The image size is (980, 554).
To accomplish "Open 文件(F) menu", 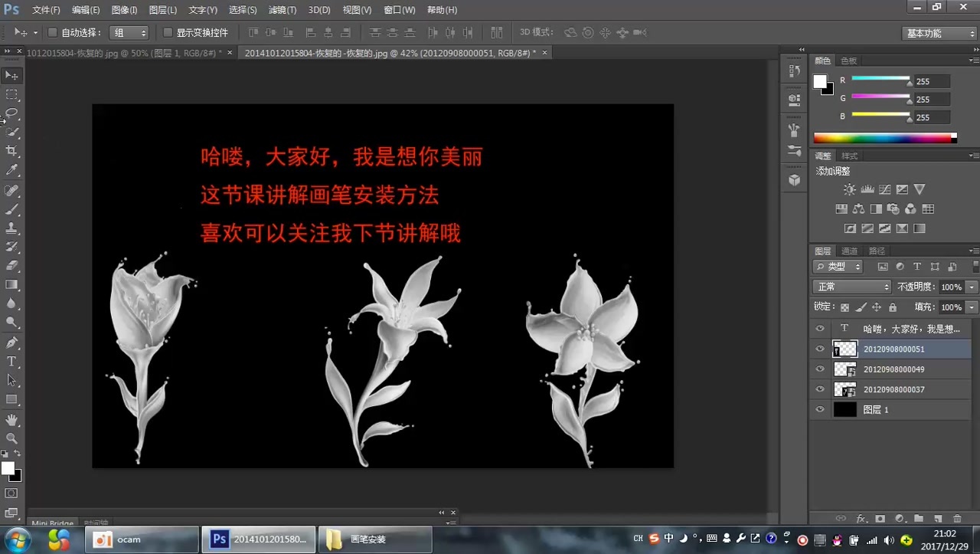I will [46, 10].
